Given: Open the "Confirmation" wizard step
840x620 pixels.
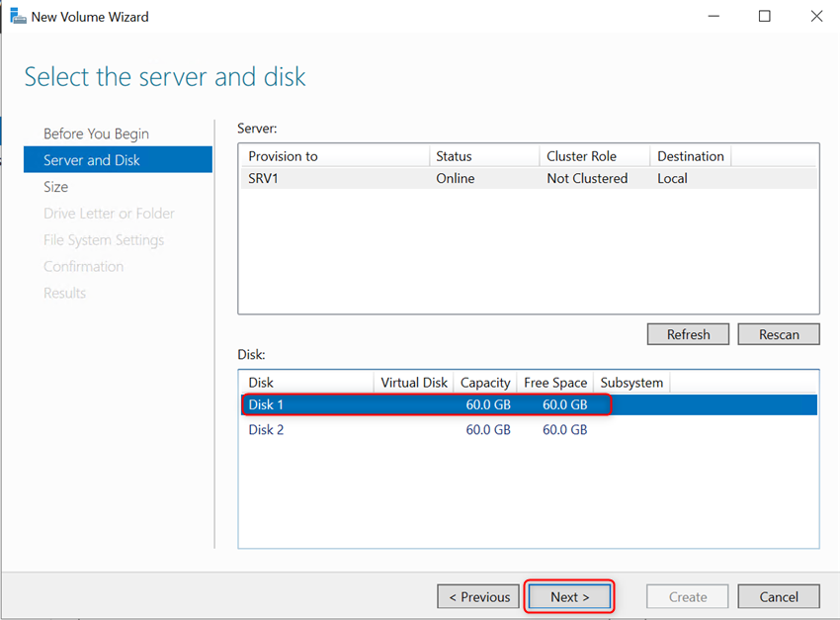Looking at the screenshot, I should (83, 266).
